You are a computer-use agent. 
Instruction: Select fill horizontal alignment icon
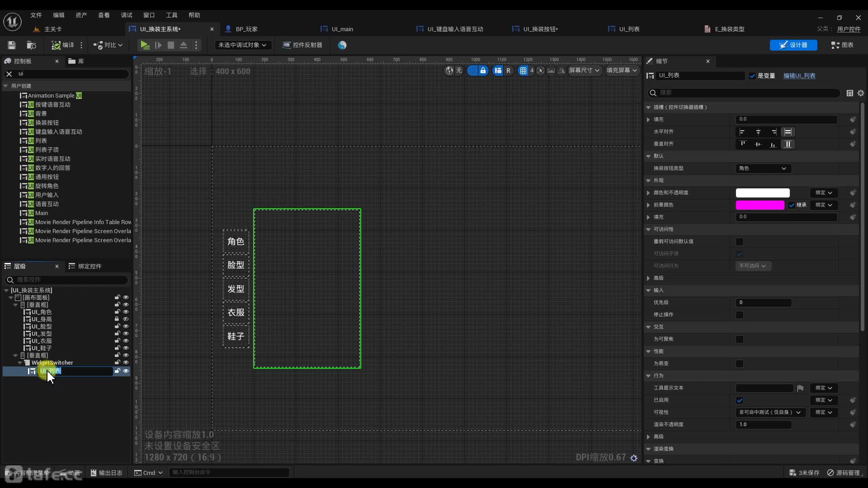tap(788, 132)
